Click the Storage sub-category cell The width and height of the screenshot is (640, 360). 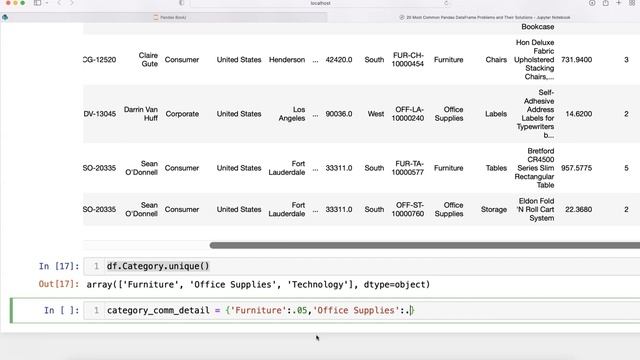(x=493, y=209)
